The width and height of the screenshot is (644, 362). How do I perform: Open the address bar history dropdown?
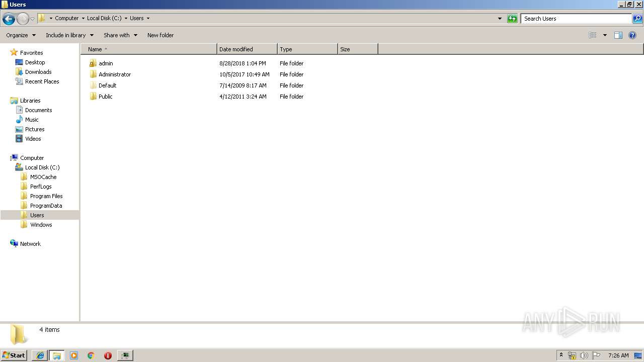click(500, 19)
